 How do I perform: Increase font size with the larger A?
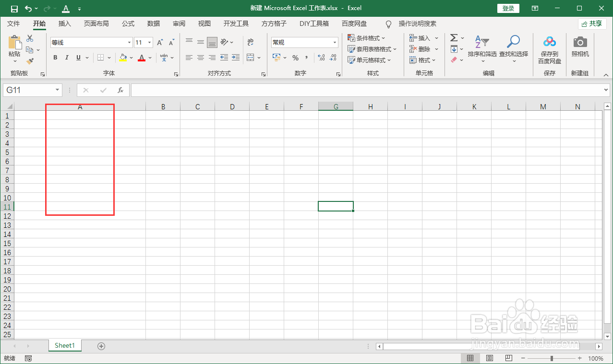(160, 43)
